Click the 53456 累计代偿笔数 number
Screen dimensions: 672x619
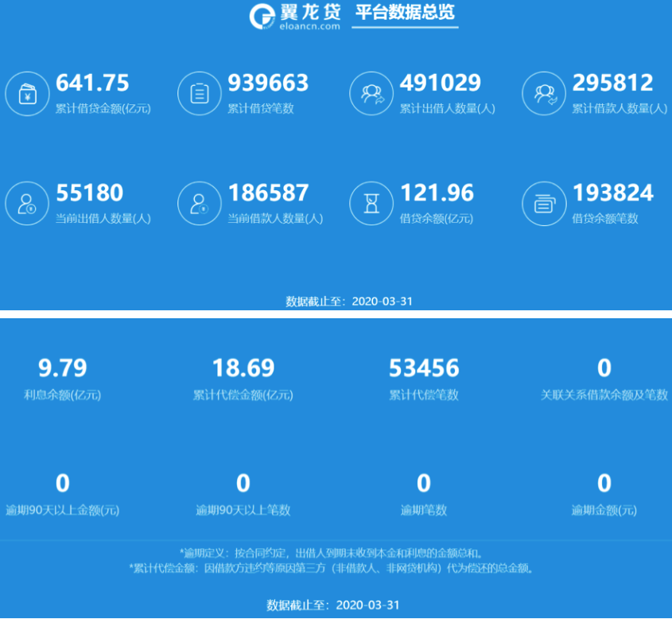coord(424,368)
